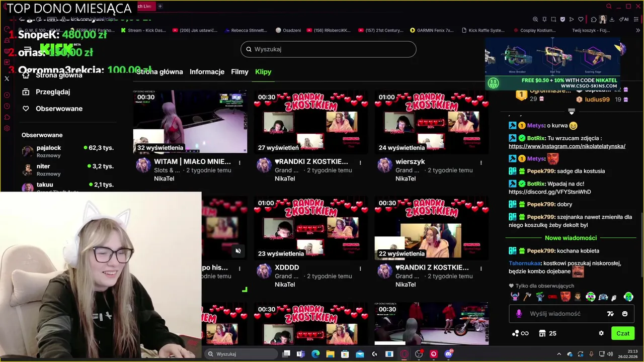Click the browser bookmark heart icon

click(x=581, y=19)
